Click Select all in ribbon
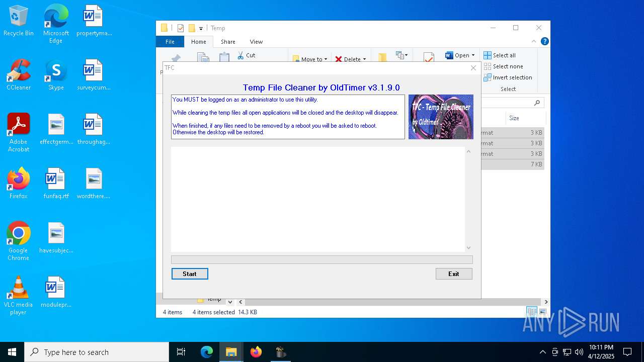 tap(500, 55)
